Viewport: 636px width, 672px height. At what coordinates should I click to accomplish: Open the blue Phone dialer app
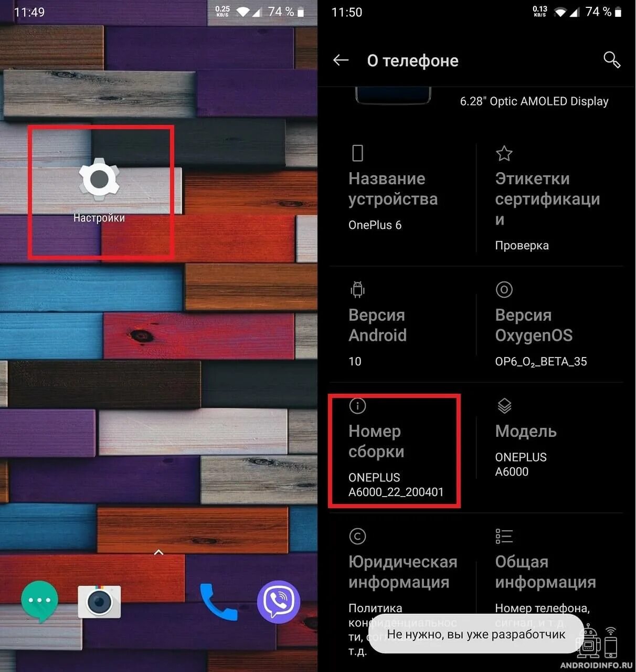pos(218,602)
